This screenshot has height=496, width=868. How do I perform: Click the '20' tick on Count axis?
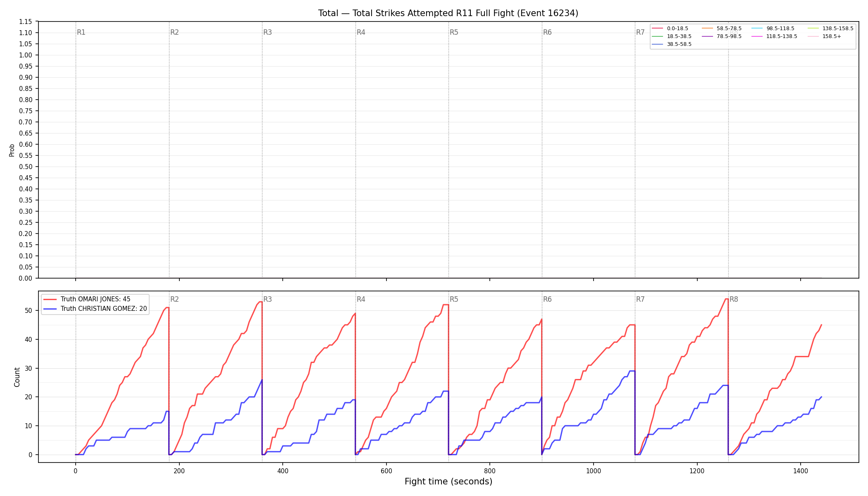pyautogui.click(x=29, y=397)
